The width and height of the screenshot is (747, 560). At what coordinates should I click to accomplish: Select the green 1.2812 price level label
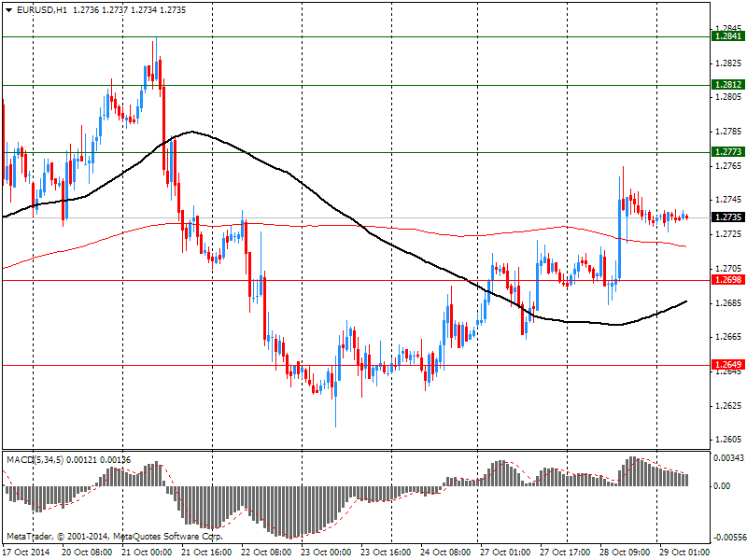pos(728,85)
